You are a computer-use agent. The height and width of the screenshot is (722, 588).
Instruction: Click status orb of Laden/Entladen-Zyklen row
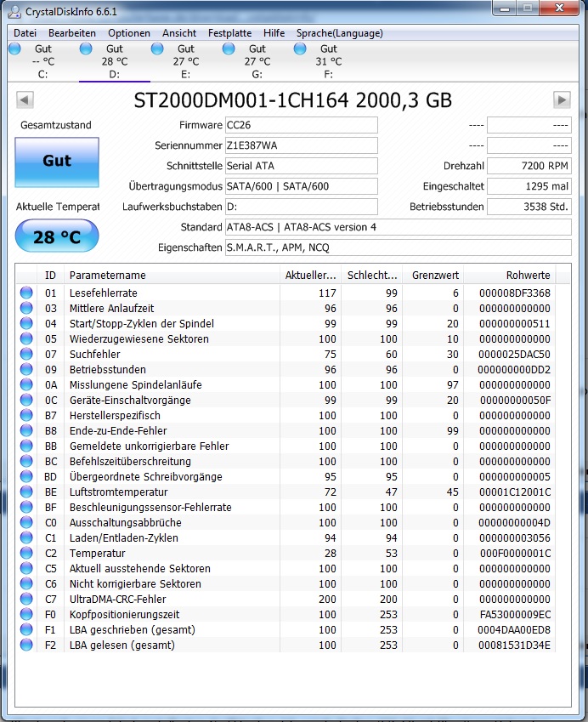[26, 537]
